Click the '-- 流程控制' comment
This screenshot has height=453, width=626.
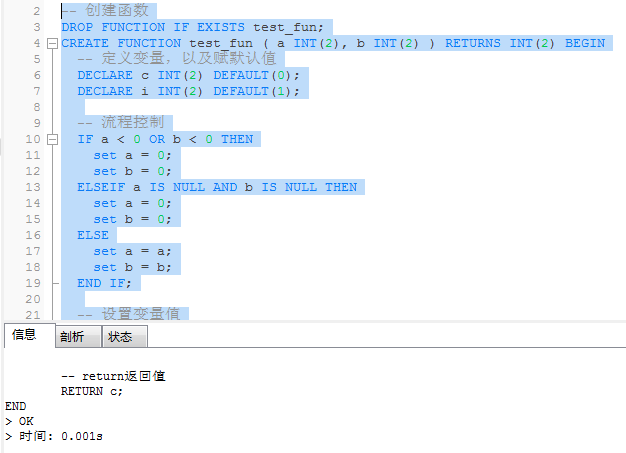[x=121, y=122]
